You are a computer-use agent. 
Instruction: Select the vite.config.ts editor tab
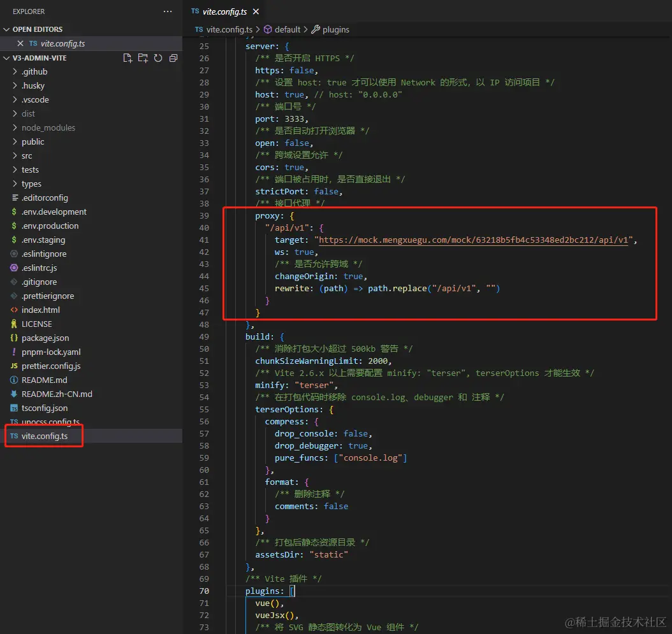[x=219, y=11]
